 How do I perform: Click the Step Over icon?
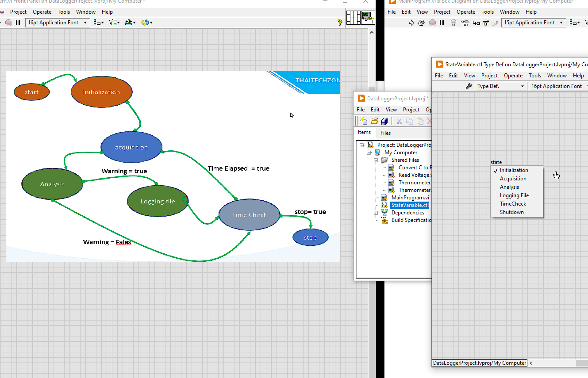[486, 23]
